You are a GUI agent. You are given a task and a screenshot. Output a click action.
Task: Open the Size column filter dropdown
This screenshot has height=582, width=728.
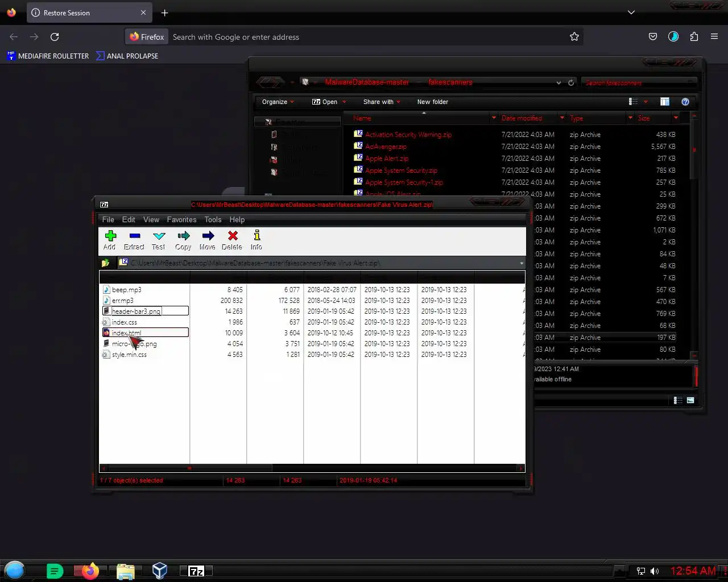pos(676,118)
